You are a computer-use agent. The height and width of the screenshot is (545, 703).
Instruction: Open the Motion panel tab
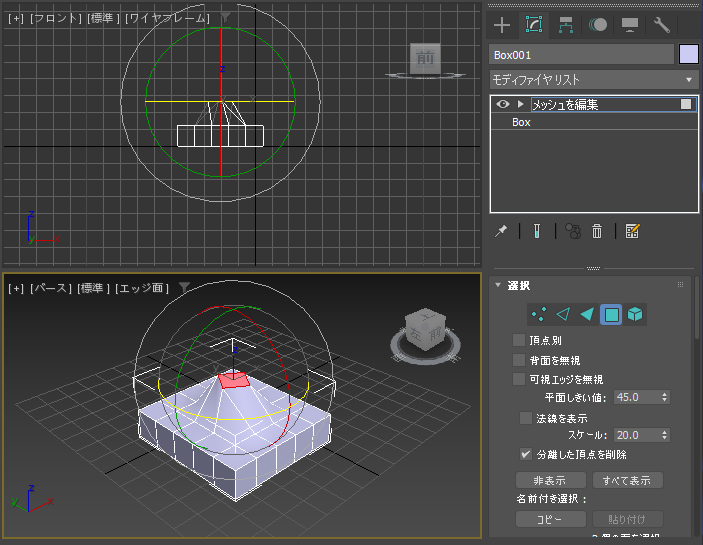coord(598,25)
